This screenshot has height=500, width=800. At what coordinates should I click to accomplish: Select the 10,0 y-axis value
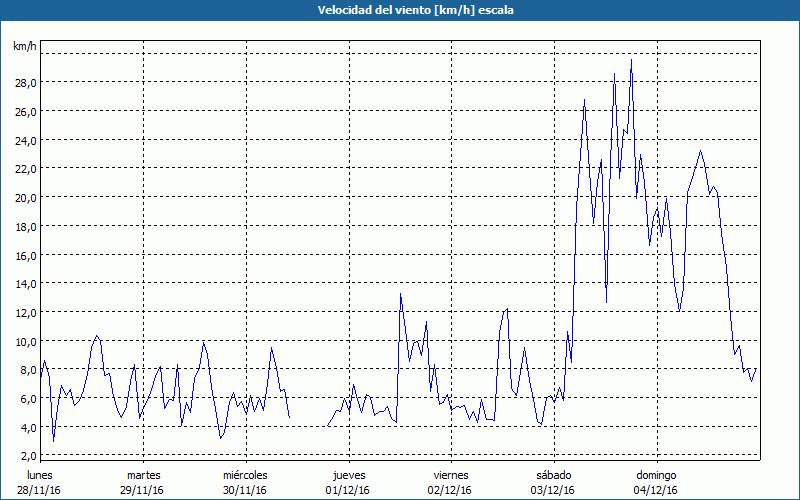(x=25, y=341)
